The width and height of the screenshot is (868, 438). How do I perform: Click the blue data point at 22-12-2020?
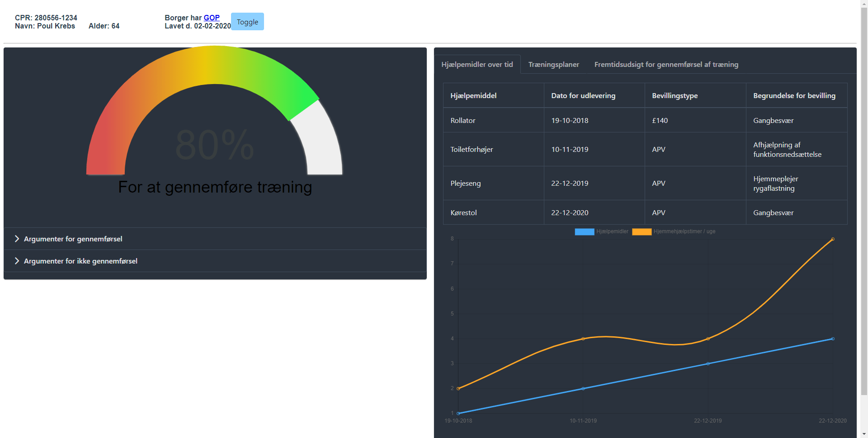[833, 339]
